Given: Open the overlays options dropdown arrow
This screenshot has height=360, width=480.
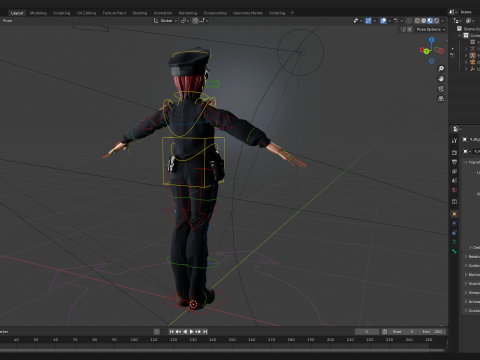Looking at the screenshot, I should coord(389,21).
